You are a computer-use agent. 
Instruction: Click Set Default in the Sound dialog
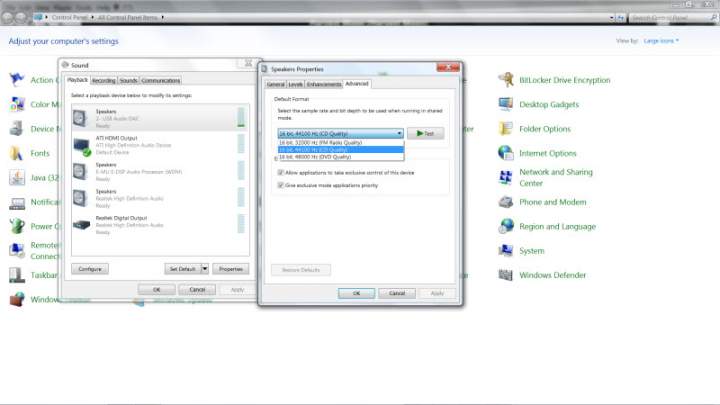coord(183,269)
